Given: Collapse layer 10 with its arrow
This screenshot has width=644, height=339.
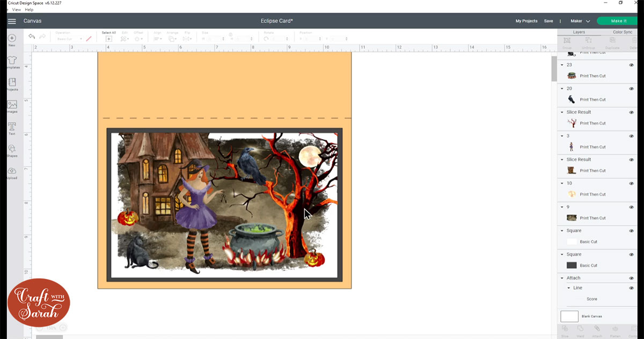Looking at the screenshot, I should 562,183.
